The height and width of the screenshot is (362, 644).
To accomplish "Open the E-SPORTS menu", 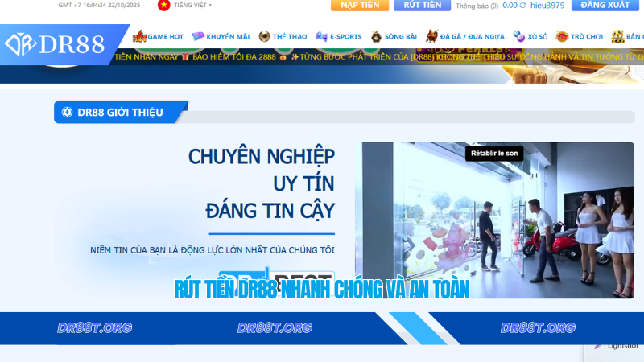I will [x=346, y=37].
